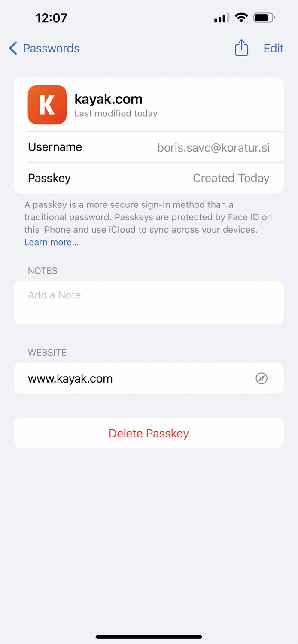Tap the home indicator bar at the bottom
Screen dimensions: 298x644
click(149, 637)
